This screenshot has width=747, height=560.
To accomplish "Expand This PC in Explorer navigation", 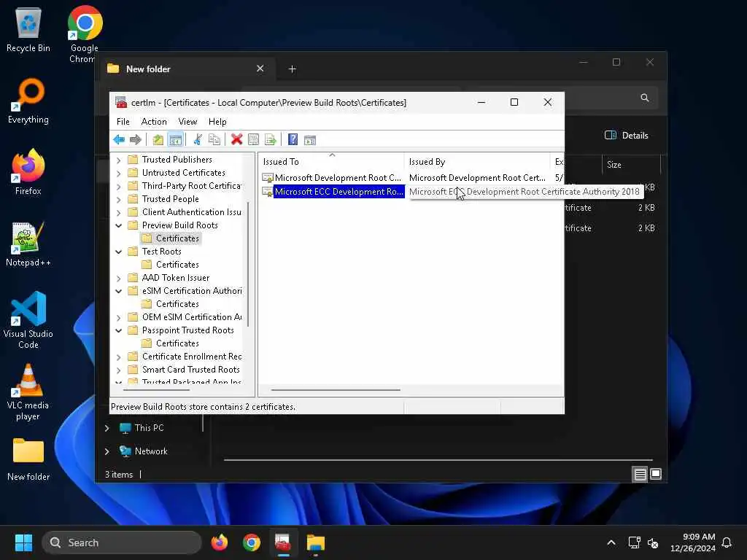I will point(107,428).
